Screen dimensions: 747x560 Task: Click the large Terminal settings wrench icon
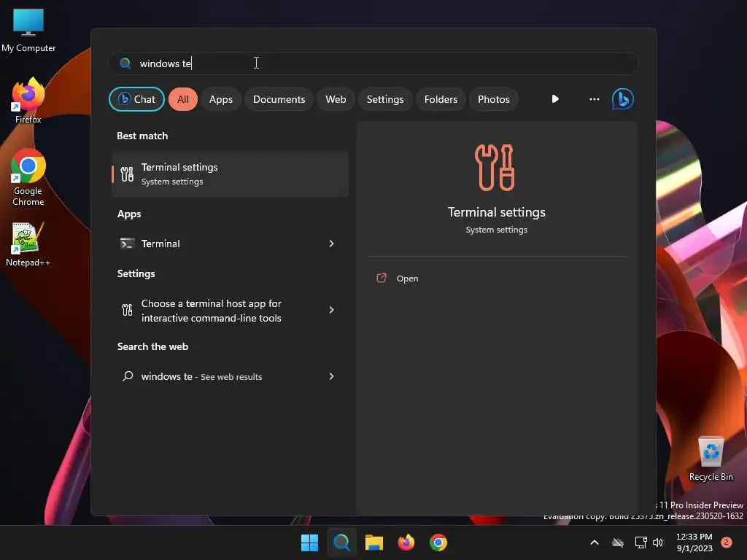[x=495, y=168]
